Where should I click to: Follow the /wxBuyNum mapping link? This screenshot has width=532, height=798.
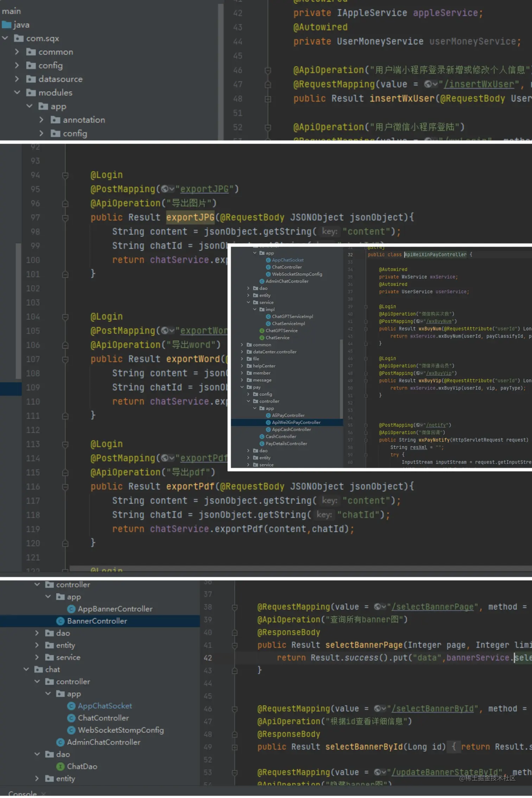pyautogui.click(x=439, y=322)
